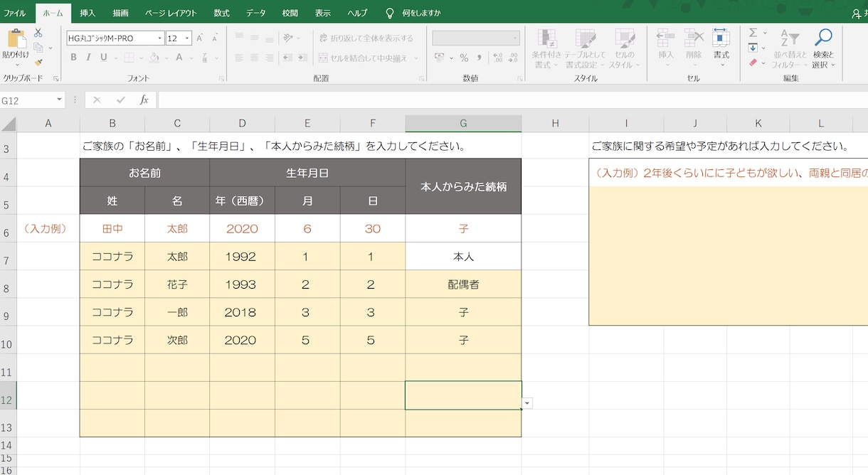Click the Select All corner triangle
This screenshot has height=475, width=868.
point(9,124)
